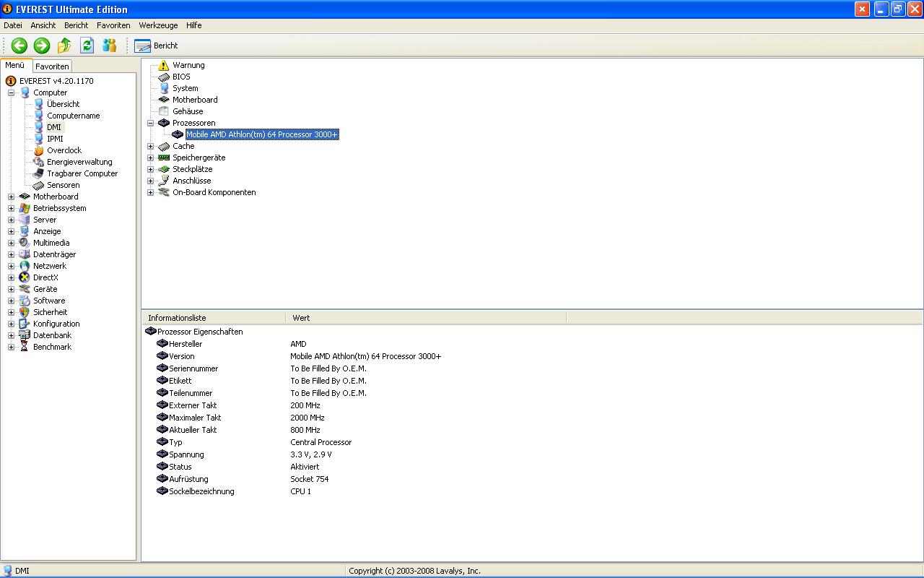Select System in DMI pane
This screenshot has height=578, width=924.
[x=185, y=88]
